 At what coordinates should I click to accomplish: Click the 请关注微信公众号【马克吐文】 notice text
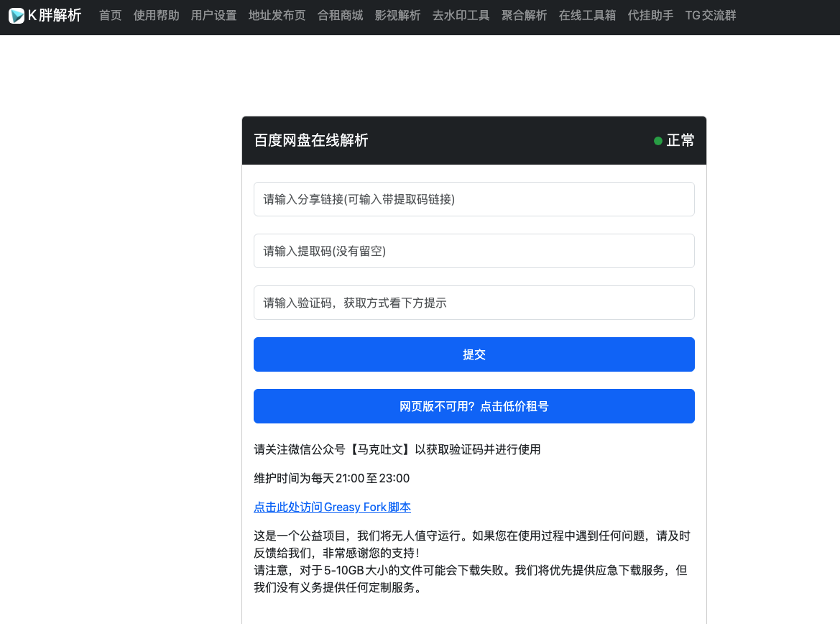click(x=397, y=449)
